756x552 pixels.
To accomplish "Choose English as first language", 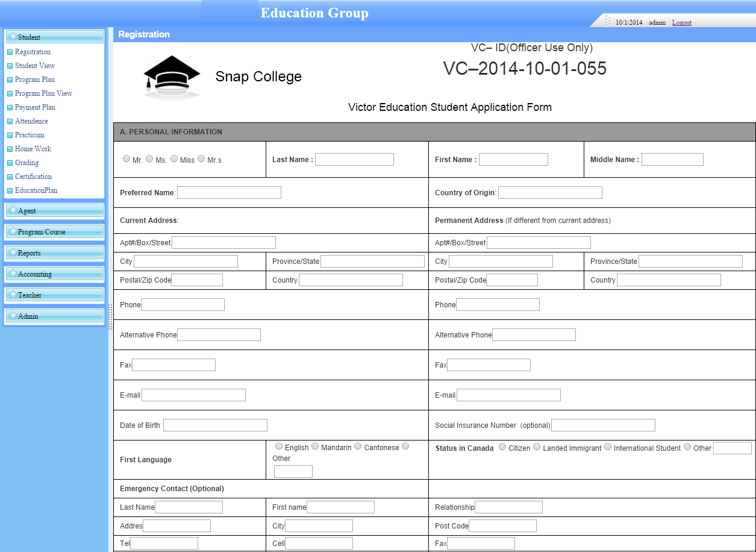I will point(278,446).
